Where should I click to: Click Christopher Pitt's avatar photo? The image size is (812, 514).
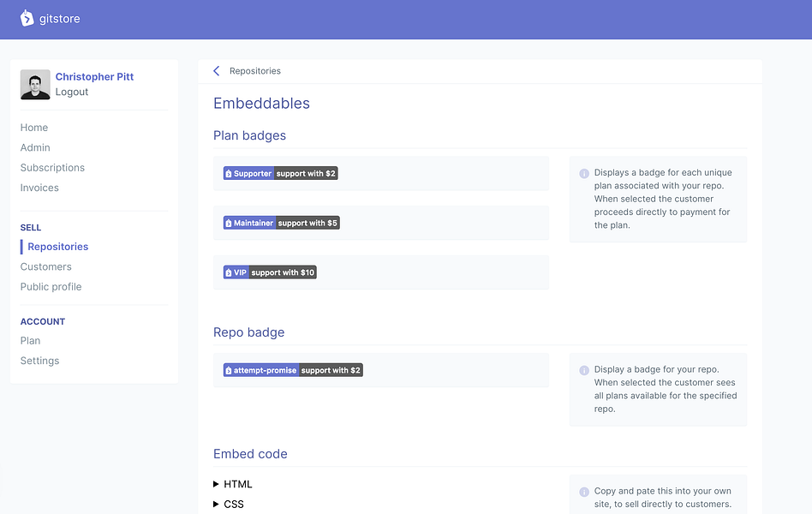coord(35,85)
